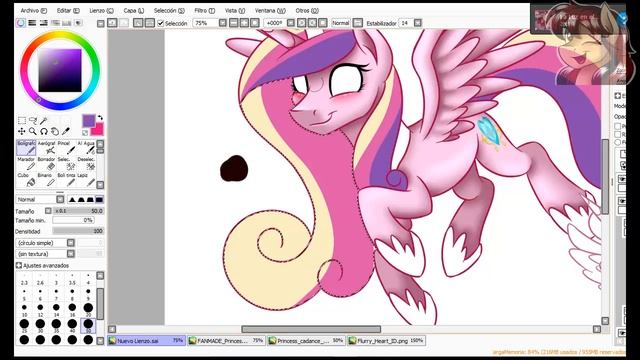Image resolution: width=640 pixels, height=360 pixels.
Task: Select the Cubo bucket fill tool
Action: coord(26,180)
